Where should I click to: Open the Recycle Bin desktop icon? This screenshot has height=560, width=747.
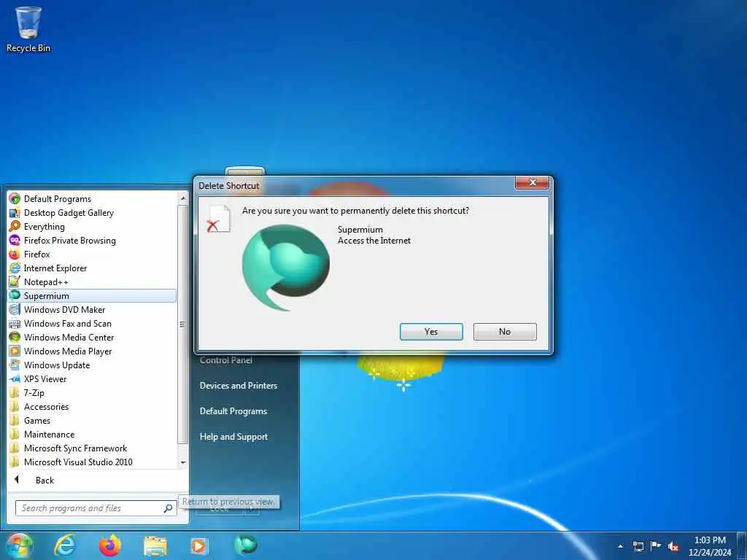pyautogui.click(x=28, y=29)
